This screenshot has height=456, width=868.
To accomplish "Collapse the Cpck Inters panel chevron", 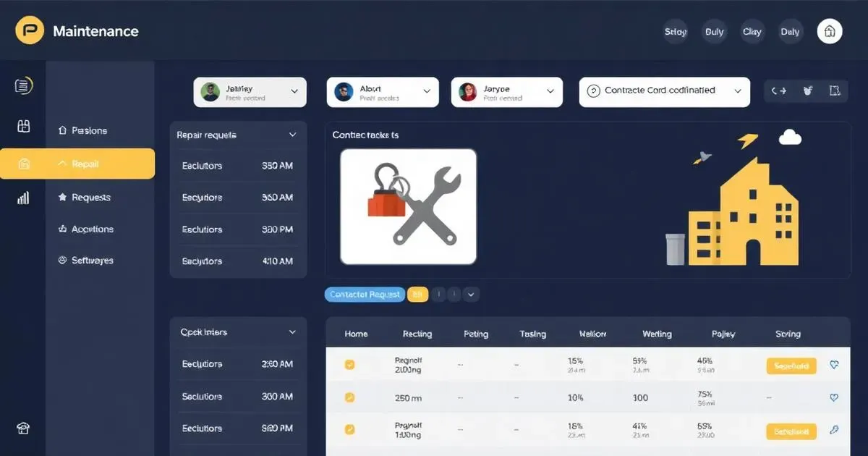I will [x=293, y=332].
